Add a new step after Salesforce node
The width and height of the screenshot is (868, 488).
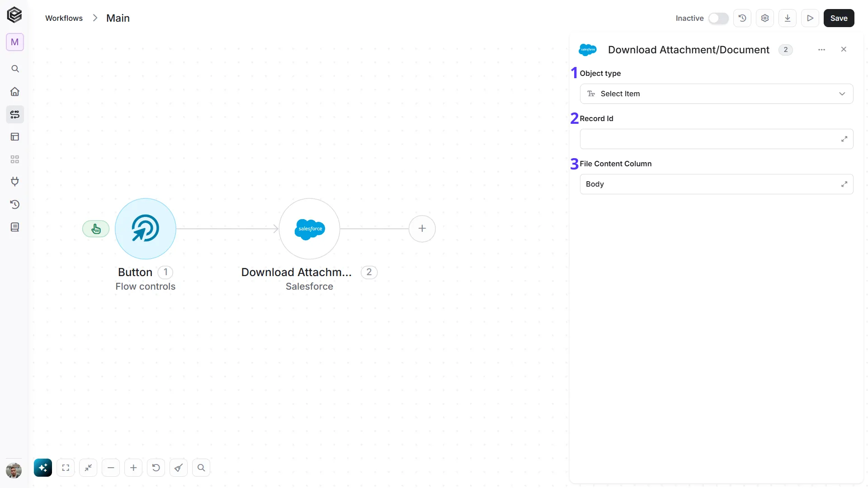click(422, 229)
